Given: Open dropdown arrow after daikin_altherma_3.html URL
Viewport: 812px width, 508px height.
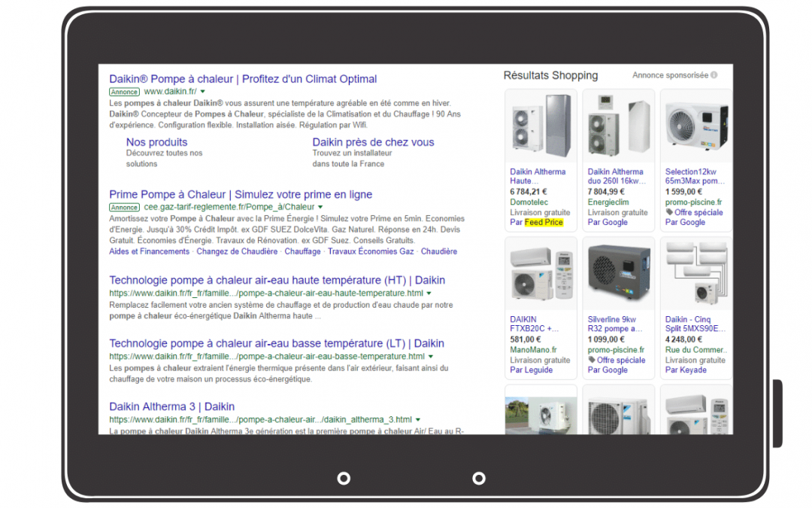Looking at the screenshot, I should 418,420.
